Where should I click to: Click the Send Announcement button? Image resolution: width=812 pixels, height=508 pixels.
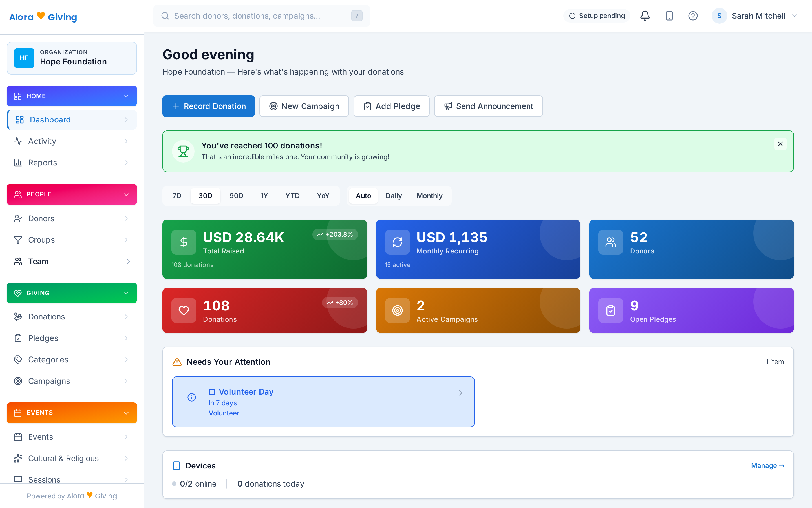point(488,106)
